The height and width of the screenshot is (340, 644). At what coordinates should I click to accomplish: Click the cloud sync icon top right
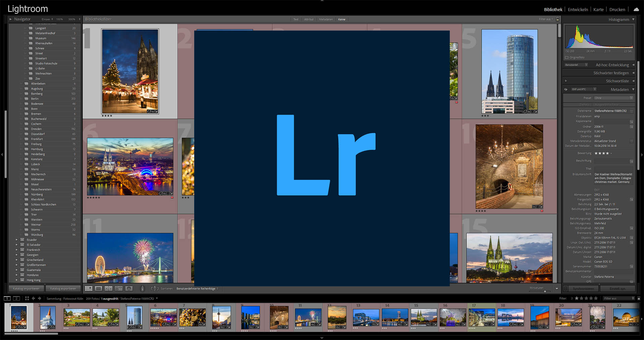(636, 9)
